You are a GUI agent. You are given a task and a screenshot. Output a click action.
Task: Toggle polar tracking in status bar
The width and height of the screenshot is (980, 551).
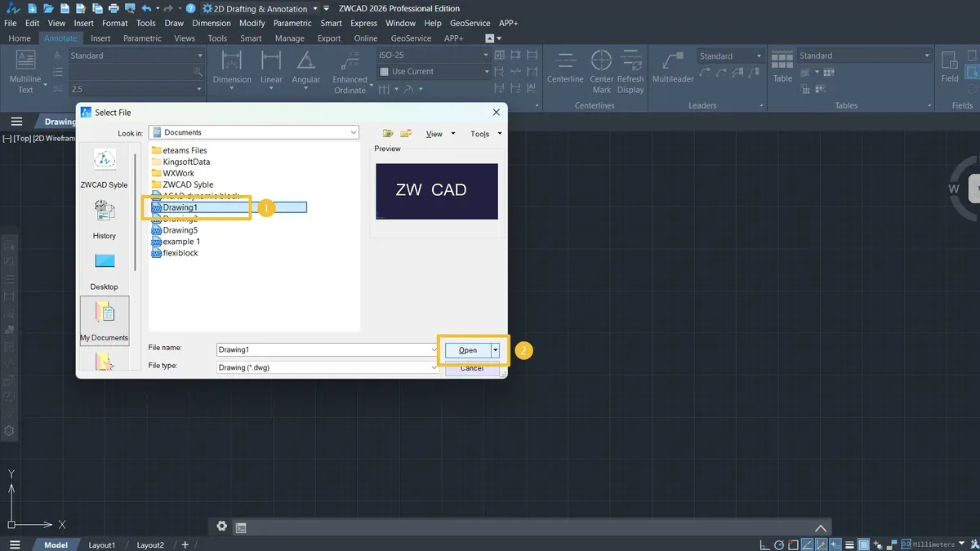point(781,544)
